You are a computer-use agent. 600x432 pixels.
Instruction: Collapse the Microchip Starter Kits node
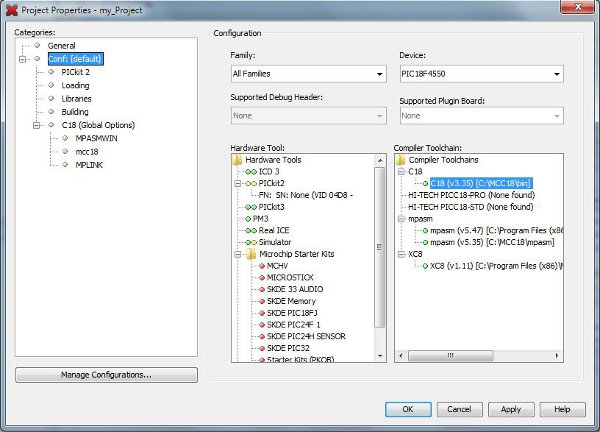coord(238,254)
